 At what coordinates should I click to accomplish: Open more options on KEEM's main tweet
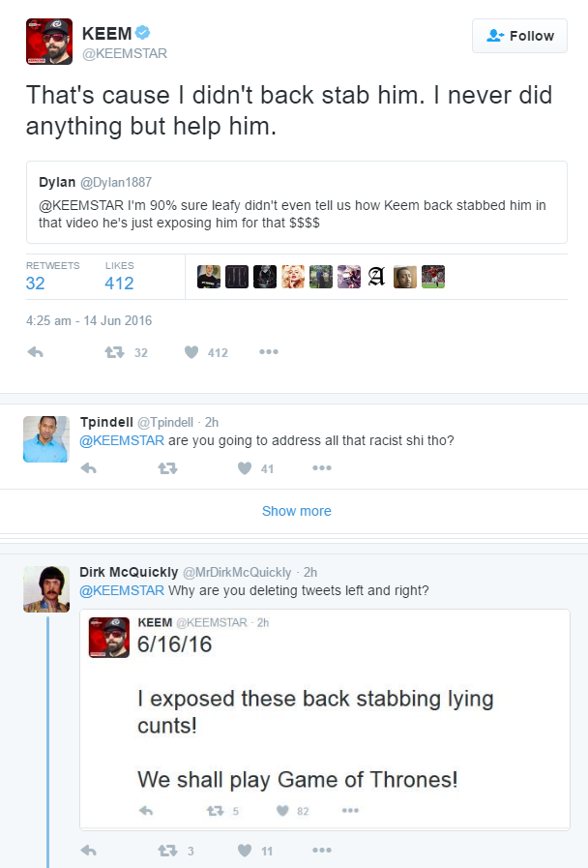269,352
